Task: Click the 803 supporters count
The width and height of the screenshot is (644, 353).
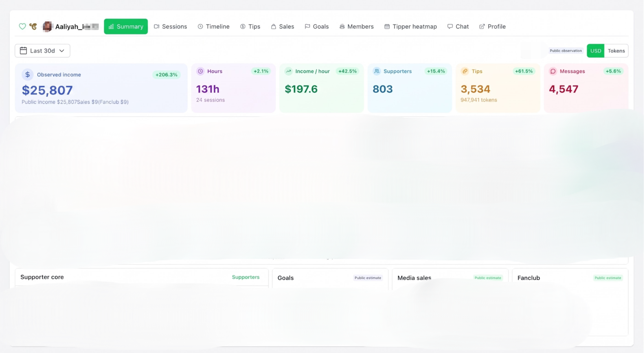Action: (x=382, y=89)
